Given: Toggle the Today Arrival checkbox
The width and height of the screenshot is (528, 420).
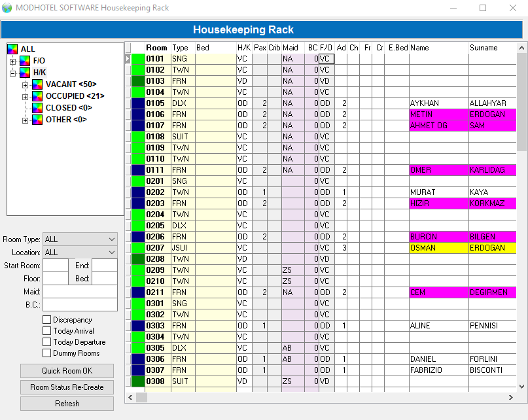Looking at the screenshot, I should [47, 331].
